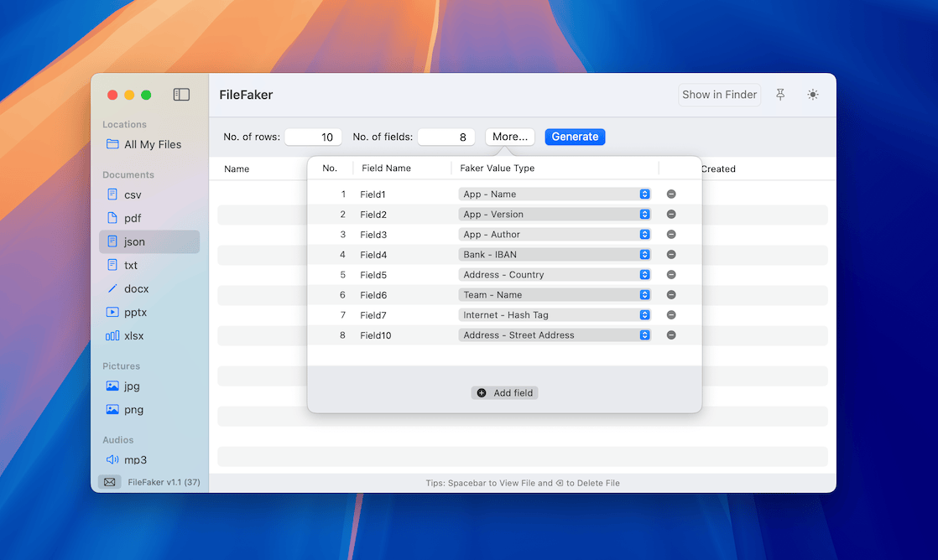This screenshot has width=938, height=560.
Task: Remove Field6 via its minus icon
Action: 671,294
